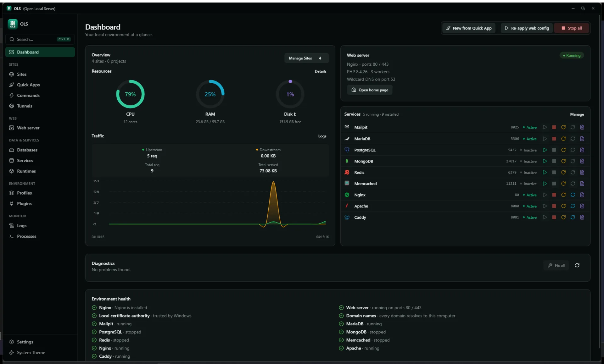Go to Plugins in sidebar

pyautogui.click(x=40, y=204)
